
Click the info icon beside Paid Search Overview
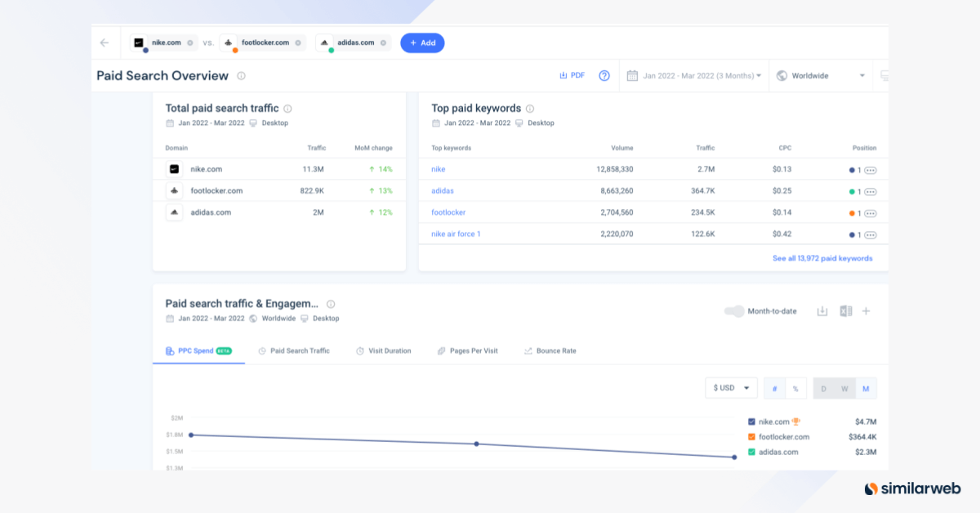point(241,76)
